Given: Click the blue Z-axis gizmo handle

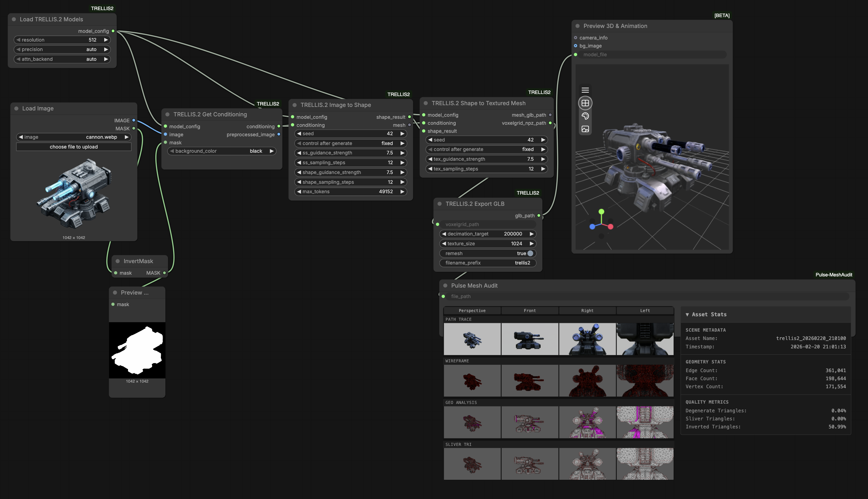Looking at the screenshot, I should pyautogui.click(x=592, y=226).
